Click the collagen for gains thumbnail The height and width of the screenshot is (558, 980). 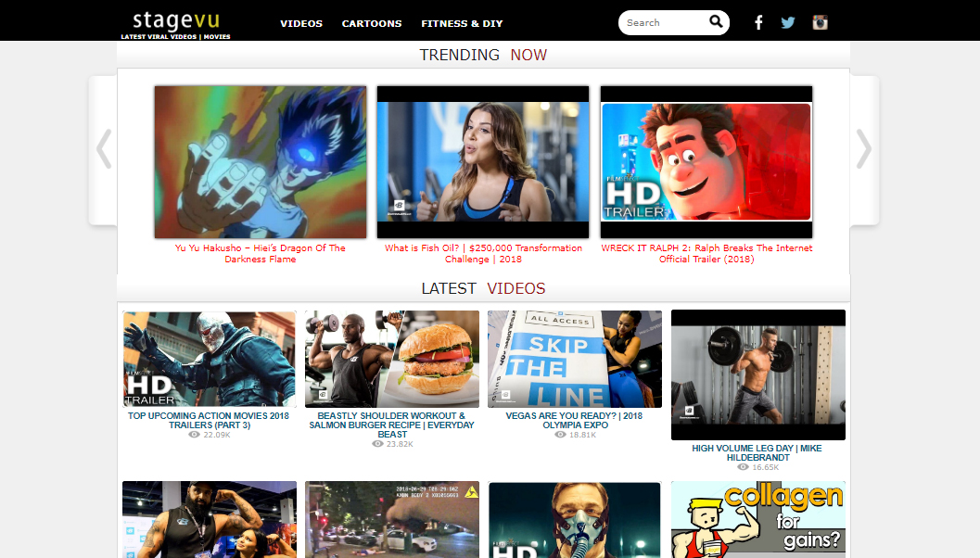point(758,520)
